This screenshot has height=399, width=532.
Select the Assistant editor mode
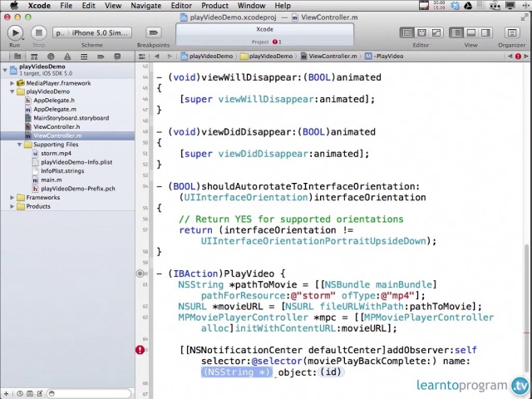pyautogui.click(x=421, y=33)
